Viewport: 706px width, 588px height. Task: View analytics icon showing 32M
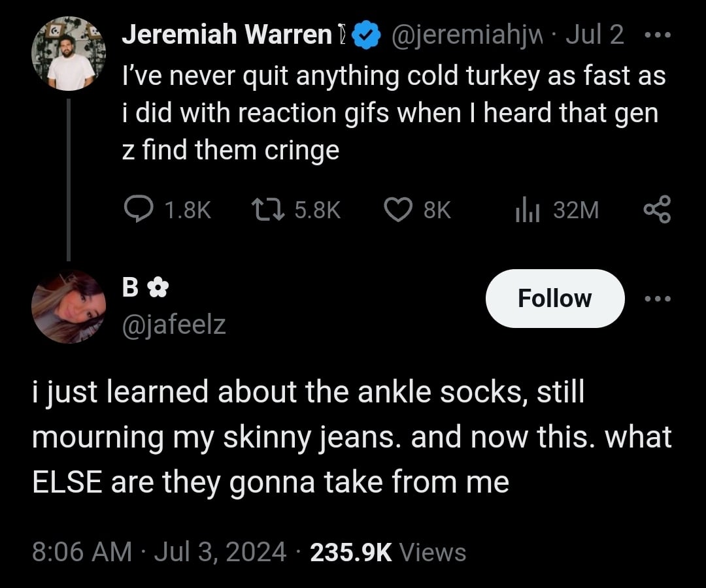point(527,210)
